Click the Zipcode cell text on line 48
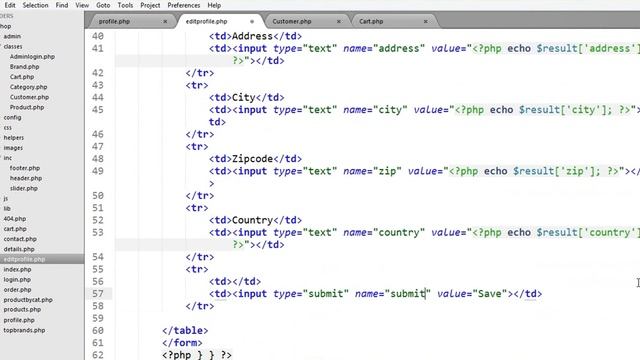Viewport: 640px width, 360px height. point(252,159)
